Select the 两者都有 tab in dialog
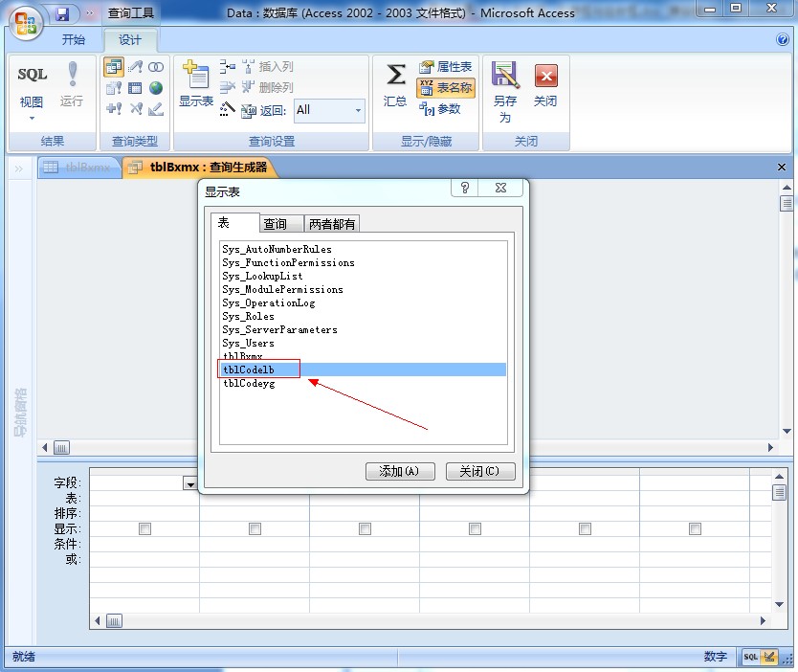The image size is (798, 672). (332, 223)
